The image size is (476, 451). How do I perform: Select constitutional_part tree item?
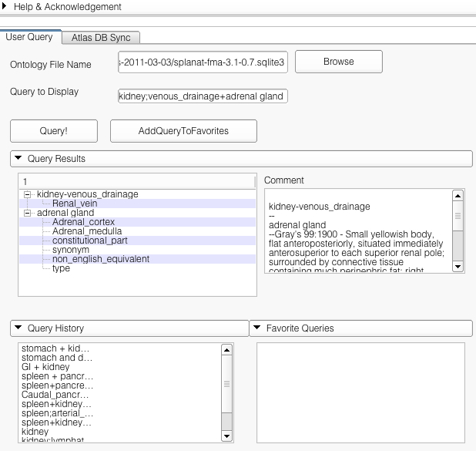pyautogui.click(x=89, y=241)
